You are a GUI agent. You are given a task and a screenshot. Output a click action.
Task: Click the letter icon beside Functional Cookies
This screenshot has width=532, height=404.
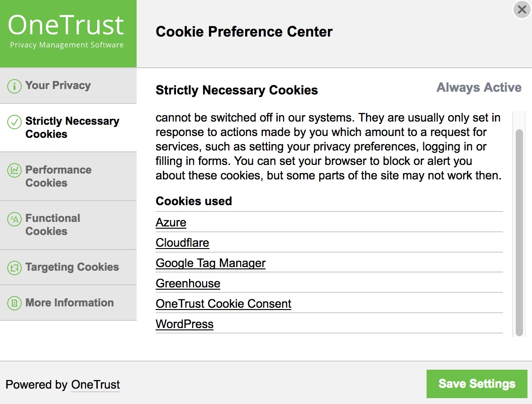point(14,219)
